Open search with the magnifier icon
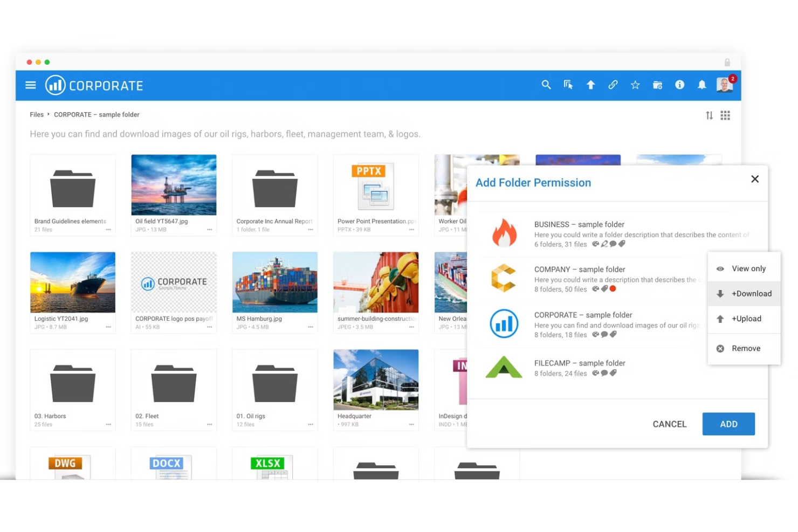Image resolution: width=798 pixels, height=532 pixels. pos(546,85)
